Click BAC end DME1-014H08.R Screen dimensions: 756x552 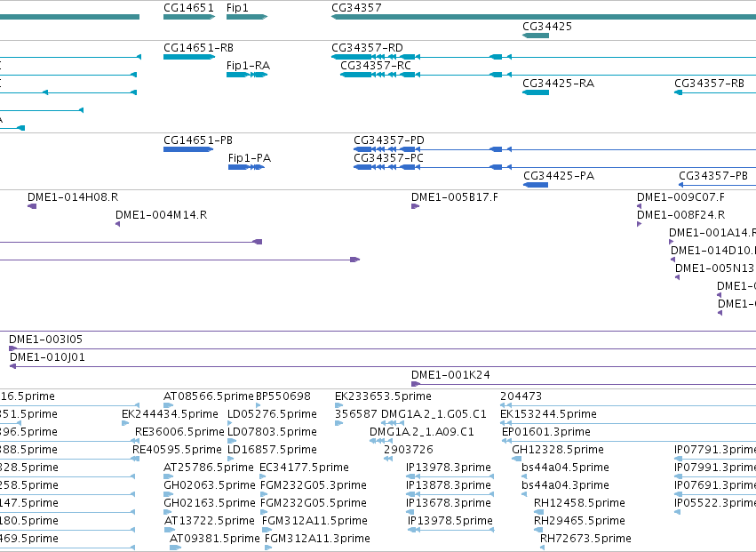pyautogui.click(x=73, y=197)
